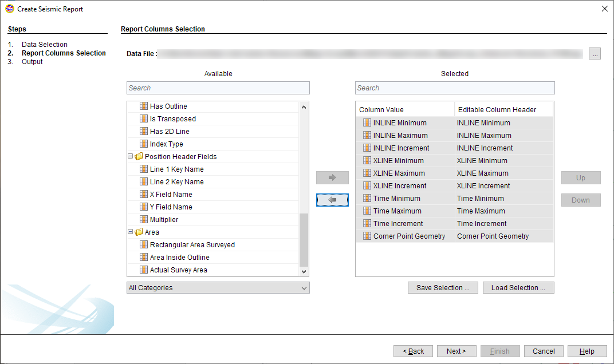Viewport: 614px width, 364px height.
Task: Click the Index Type table icon
Action: [144, 144]
